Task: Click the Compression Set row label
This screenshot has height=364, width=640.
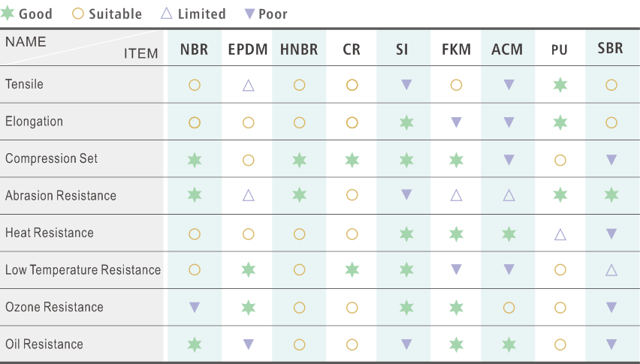Action: coord(52,159)
